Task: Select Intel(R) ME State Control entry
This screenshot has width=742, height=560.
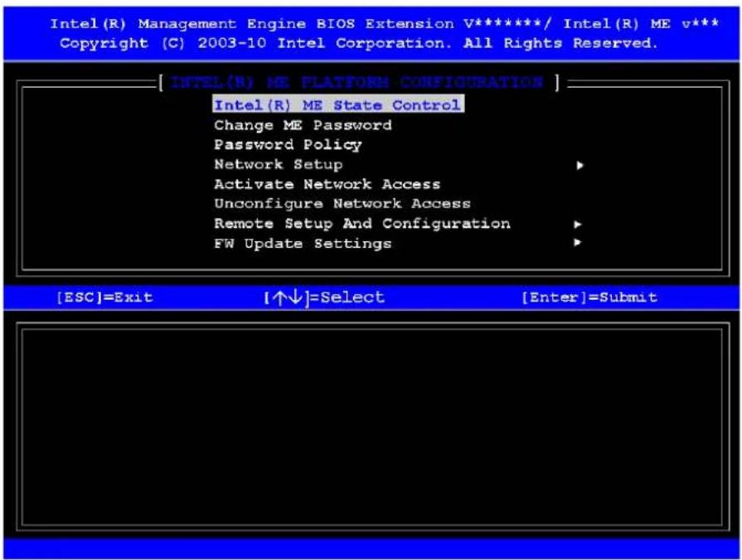Action: pos(338,104)
